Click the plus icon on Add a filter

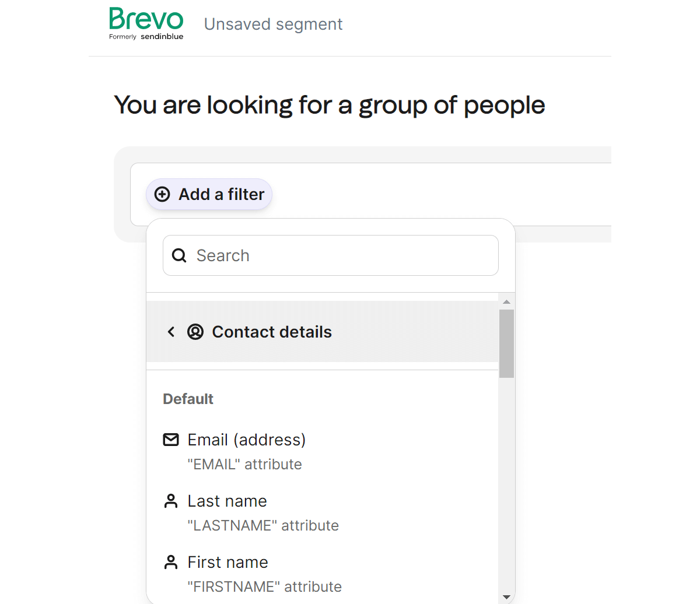(x=162, y=194)
